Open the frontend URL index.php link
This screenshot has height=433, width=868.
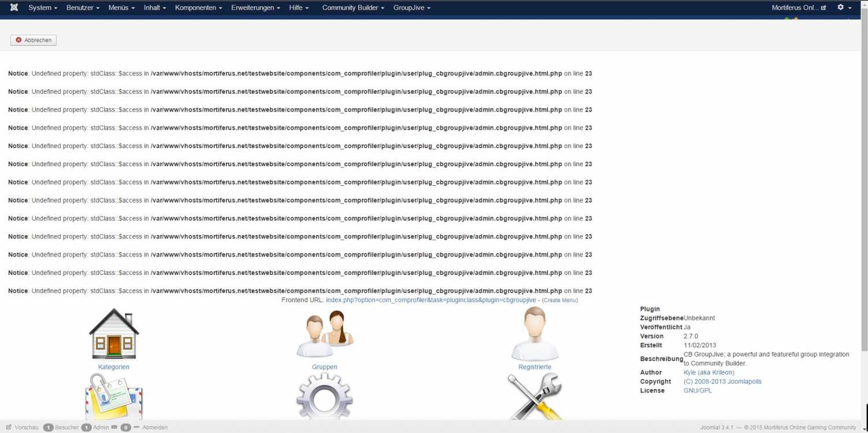tap(431, 300)
